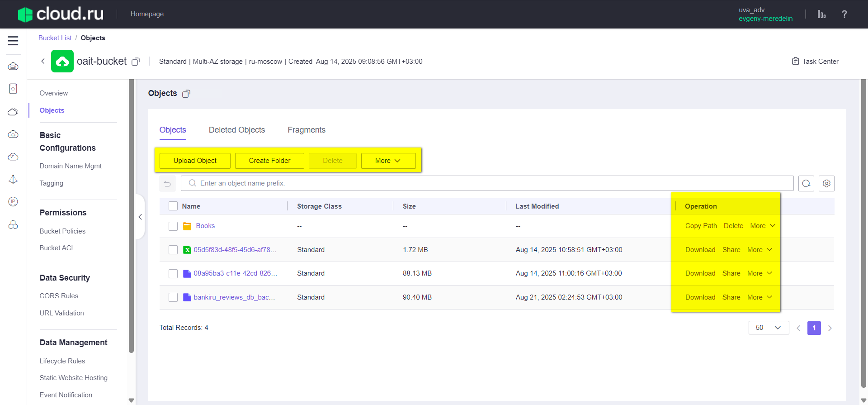868x405 pixels.
Task: Expand the More dropdown in toolbar
Action: (388, 161)
